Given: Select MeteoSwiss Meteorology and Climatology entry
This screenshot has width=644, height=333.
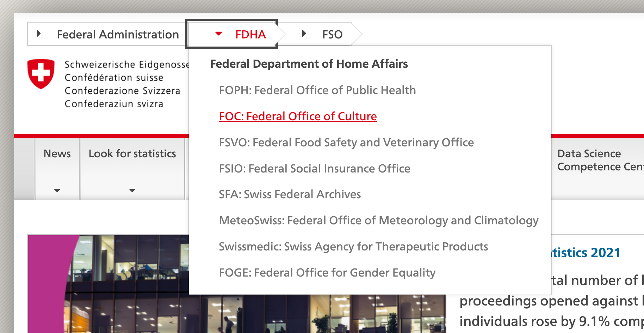Looking at the screenshot, I should point(378,220).
